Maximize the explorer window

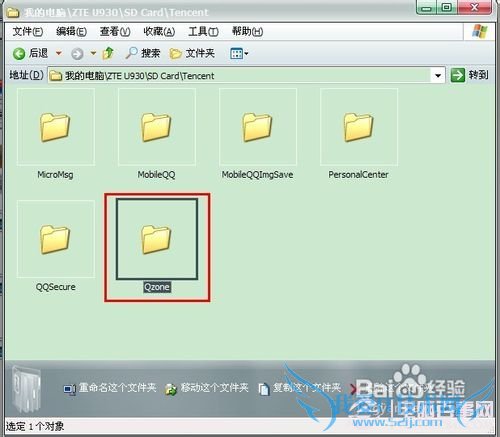coord(447,7)
